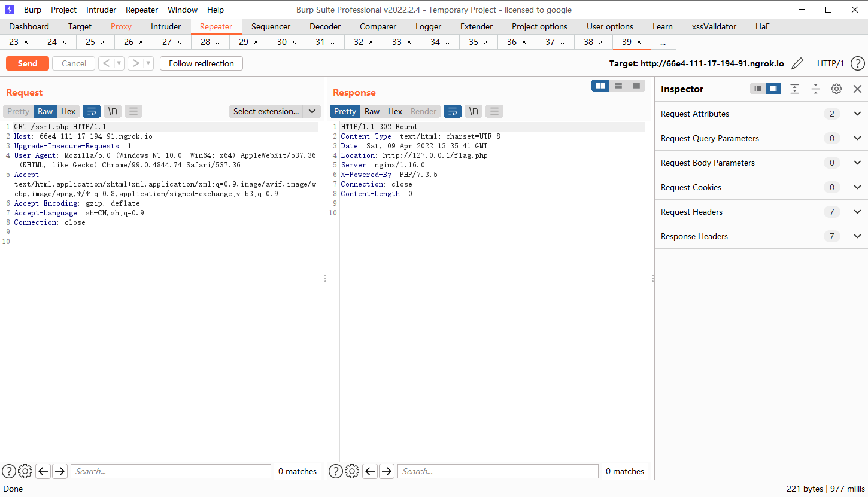
Task: Go to next match in Request search
Action: click(x=60, y=471)
